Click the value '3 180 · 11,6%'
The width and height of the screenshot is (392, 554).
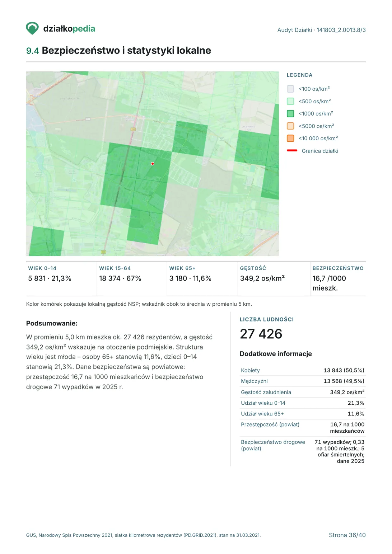point(190,278)
